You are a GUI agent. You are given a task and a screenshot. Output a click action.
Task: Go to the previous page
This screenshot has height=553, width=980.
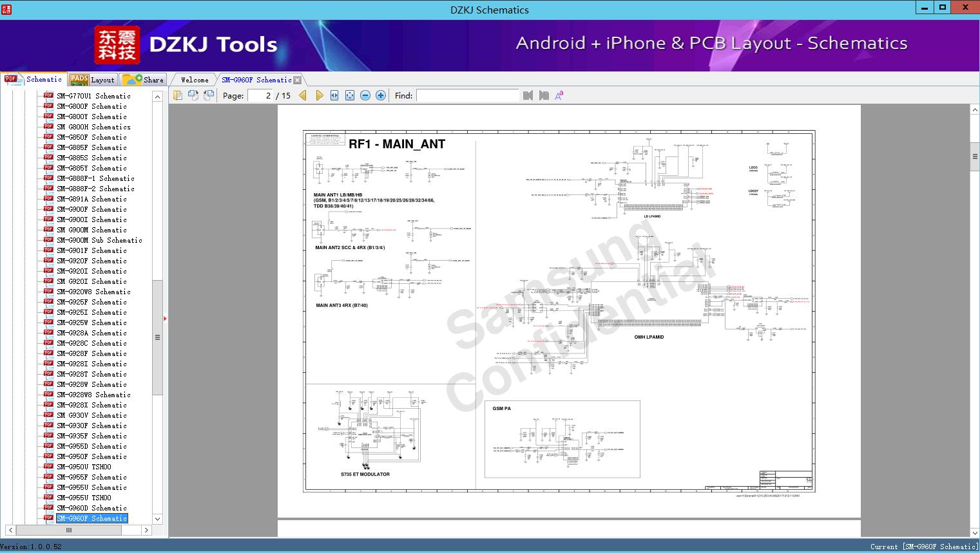click(303, 95)
